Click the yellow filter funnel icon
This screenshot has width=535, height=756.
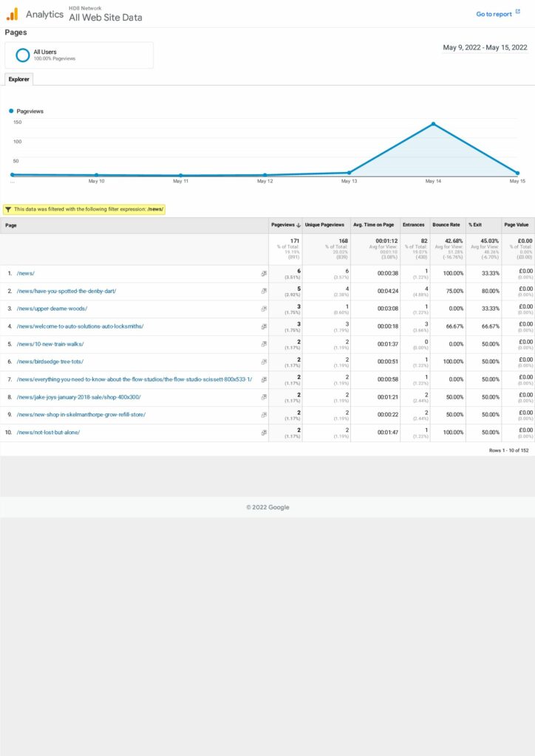(x=8, y=209)
